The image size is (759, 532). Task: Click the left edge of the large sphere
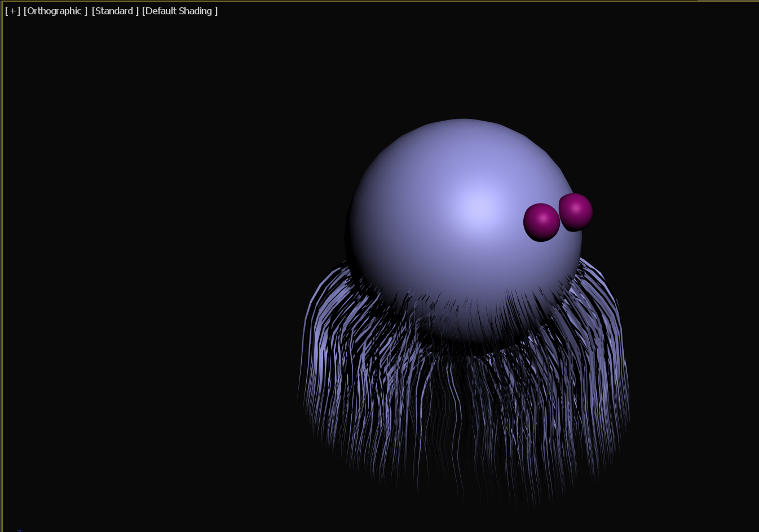tap(351, 237)
